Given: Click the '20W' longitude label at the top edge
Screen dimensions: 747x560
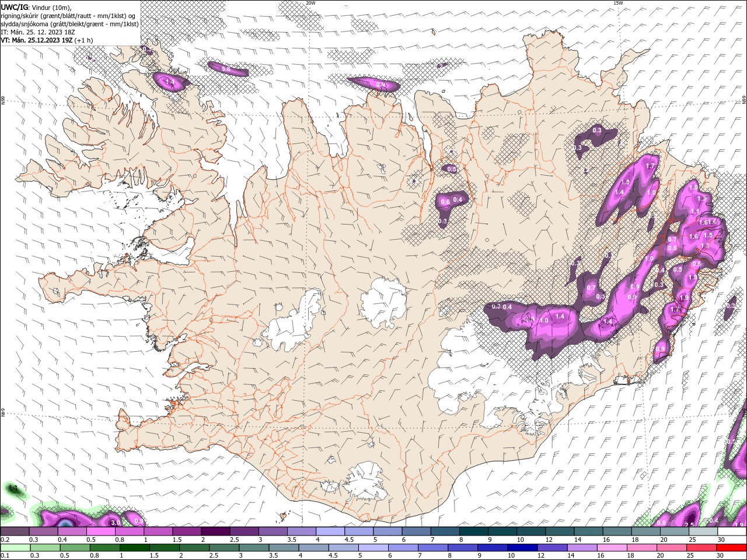Looking at the screenshot, I should (x=310, y=3).
